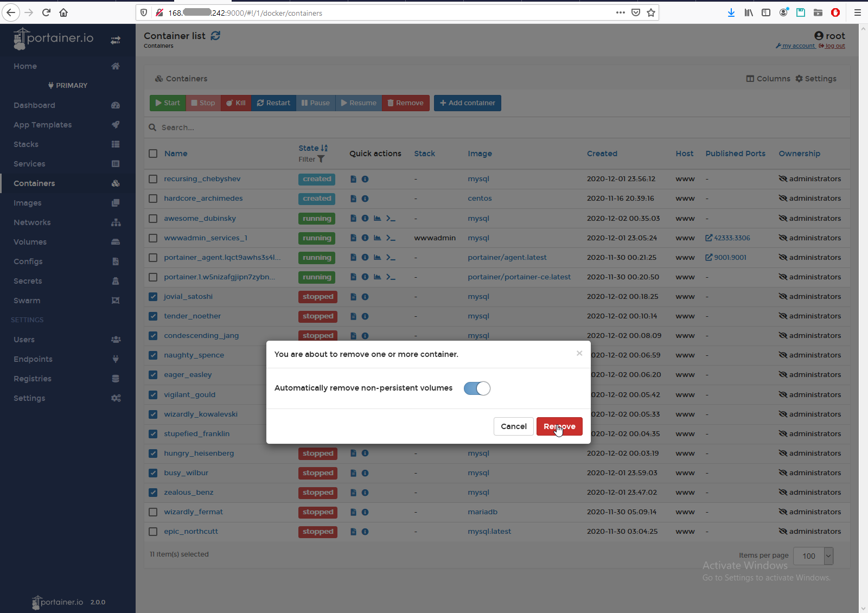
Task: Check the hardcore_archimedes checkbox
Action: 153,199
